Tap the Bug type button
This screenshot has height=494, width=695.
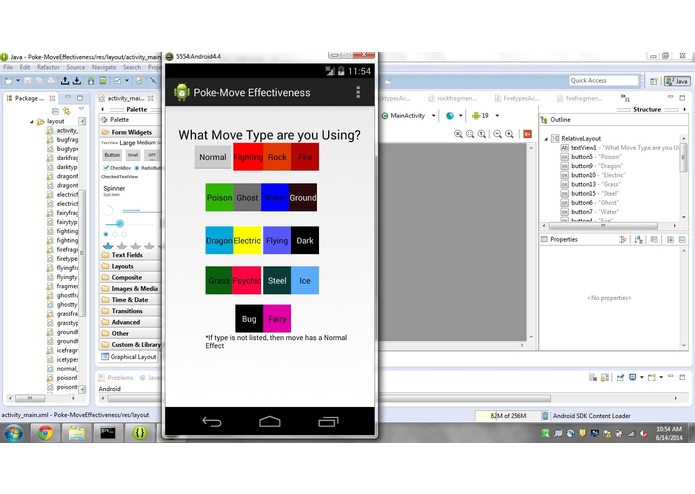pos(249,319)
